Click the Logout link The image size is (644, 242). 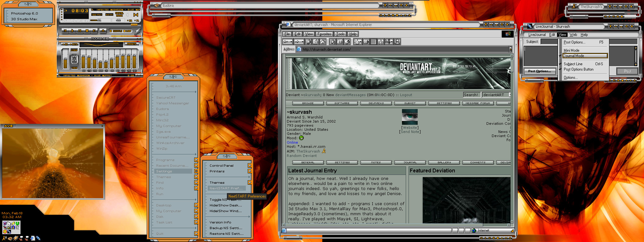[x=406, y=95]
